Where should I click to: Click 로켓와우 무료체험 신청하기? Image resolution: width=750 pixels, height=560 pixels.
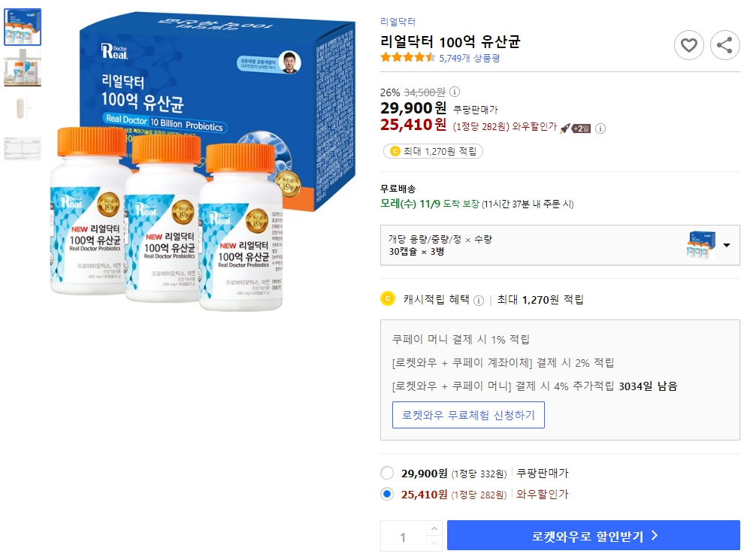click(469, 414)
